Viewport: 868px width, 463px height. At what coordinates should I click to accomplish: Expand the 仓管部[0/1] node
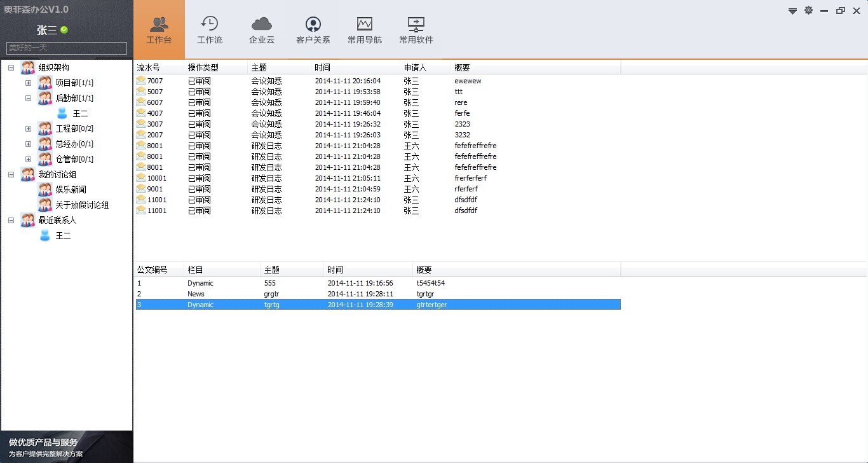click(28, 159)
